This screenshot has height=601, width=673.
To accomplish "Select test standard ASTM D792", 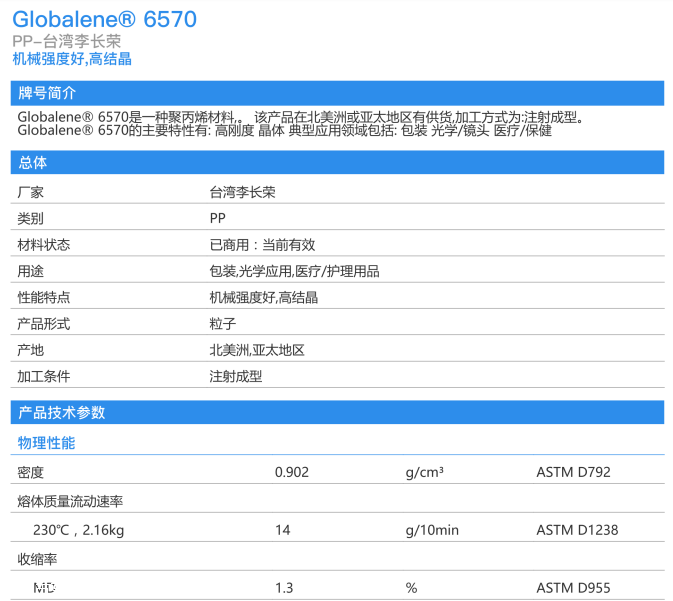I will tap(573, 472).
